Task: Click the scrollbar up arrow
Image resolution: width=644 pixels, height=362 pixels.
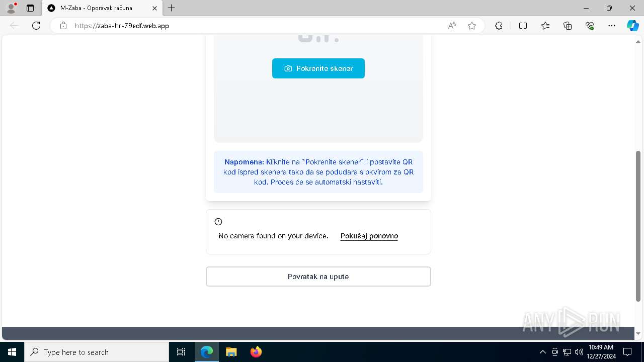Action: (x=638, y=41)
